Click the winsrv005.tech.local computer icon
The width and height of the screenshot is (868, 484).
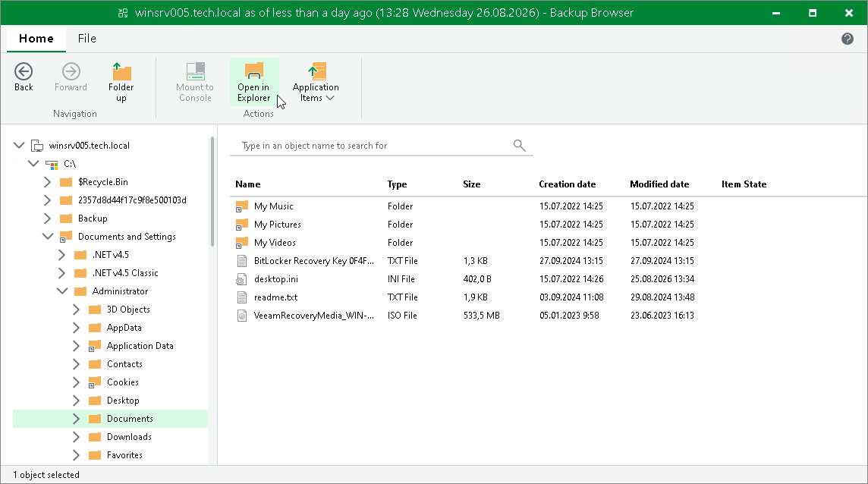(37, 146)
